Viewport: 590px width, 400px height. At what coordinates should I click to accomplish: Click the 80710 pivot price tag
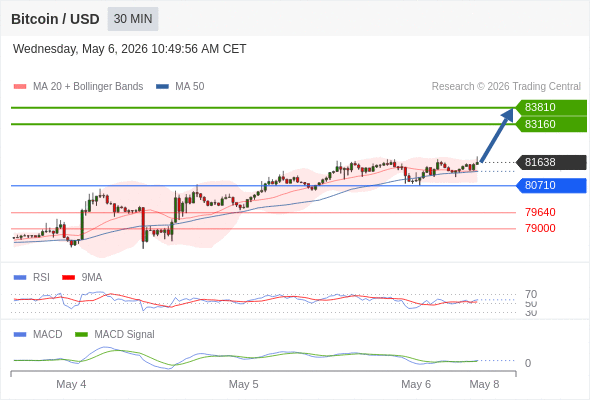point(551,186)
